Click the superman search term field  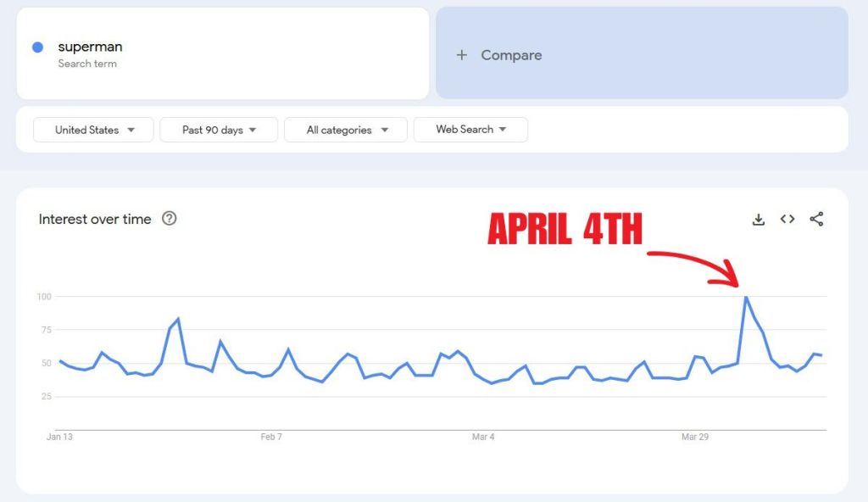222,53
